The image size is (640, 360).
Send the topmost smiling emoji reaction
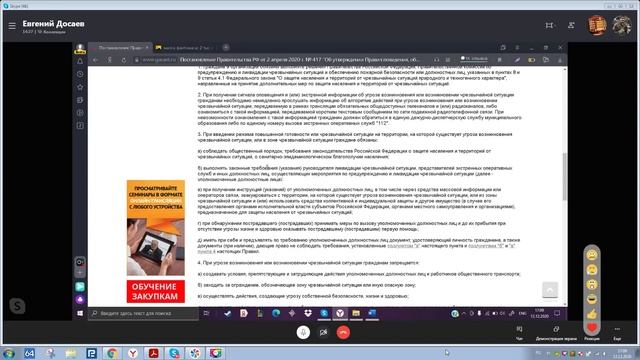[592, 255]
